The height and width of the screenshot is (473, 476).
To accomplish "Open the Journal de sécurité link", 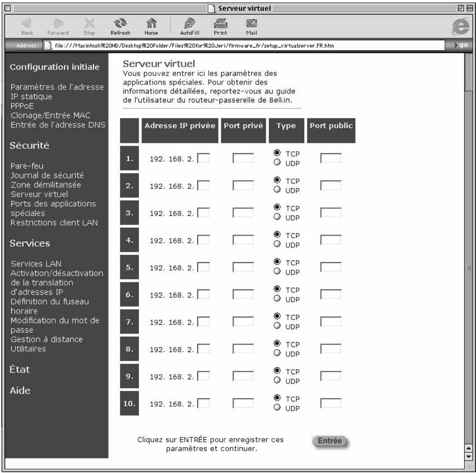I will pos(47,175).
